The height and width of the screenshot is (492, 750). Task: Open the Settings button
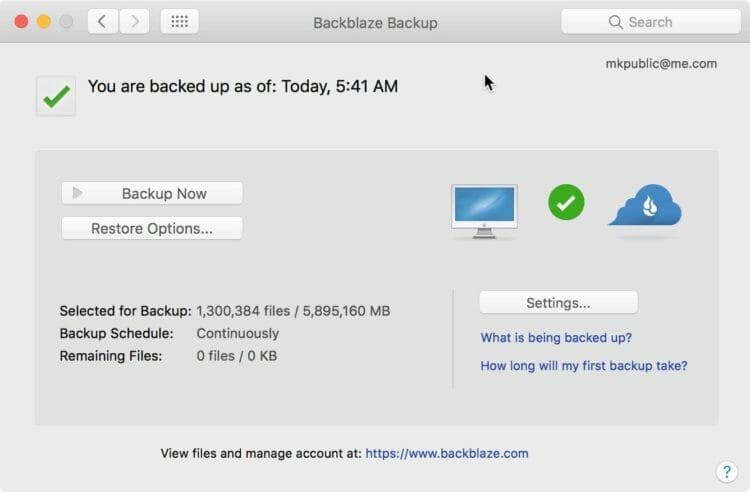[558, 303]
